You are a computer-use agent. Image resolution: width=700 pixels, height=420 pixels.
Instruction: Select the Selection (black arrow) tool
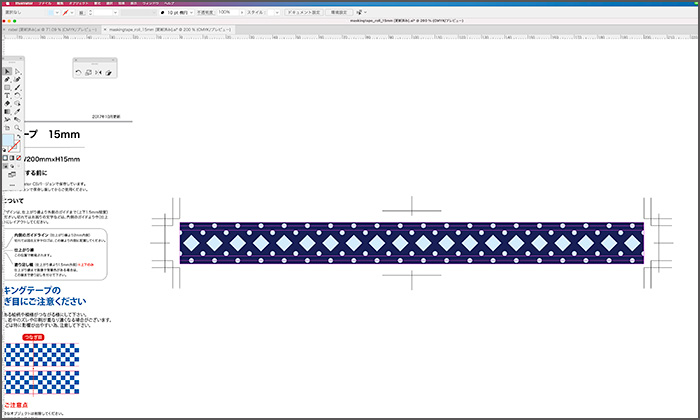click(7, 72)
